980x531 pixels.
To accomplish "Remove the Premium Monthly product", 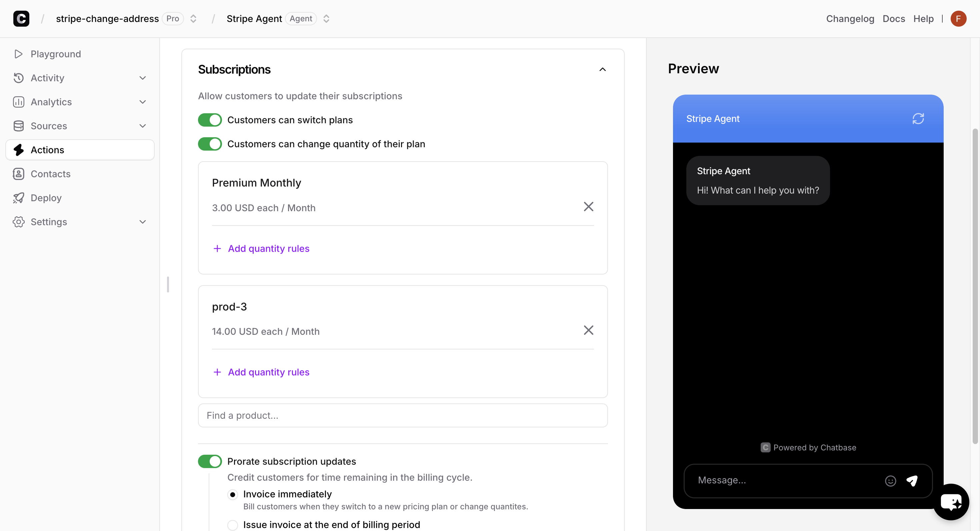I will point(588,207).
